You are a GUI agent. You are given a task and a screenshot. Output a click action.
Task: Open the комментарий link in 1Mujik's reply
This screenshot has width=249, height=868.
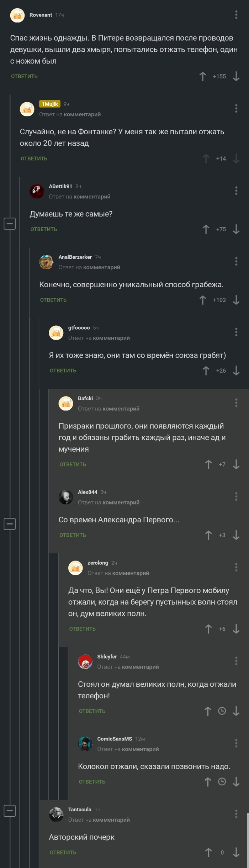81,114
